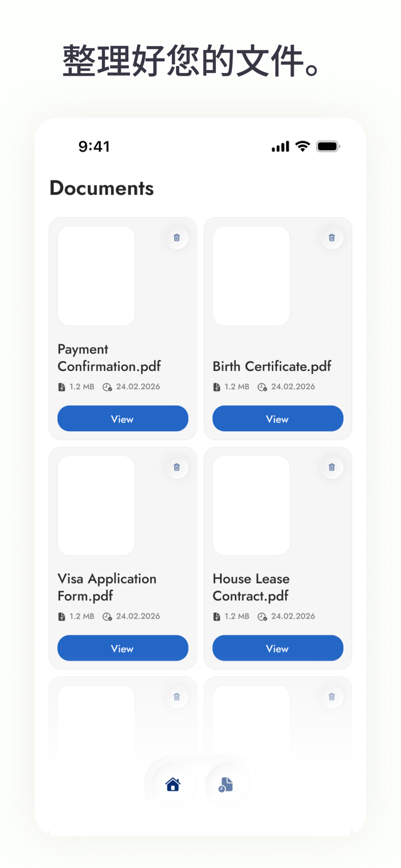View Birth Certificate.pdf
The width and height of the screenshot is (401, 868).
pos(278,419)
